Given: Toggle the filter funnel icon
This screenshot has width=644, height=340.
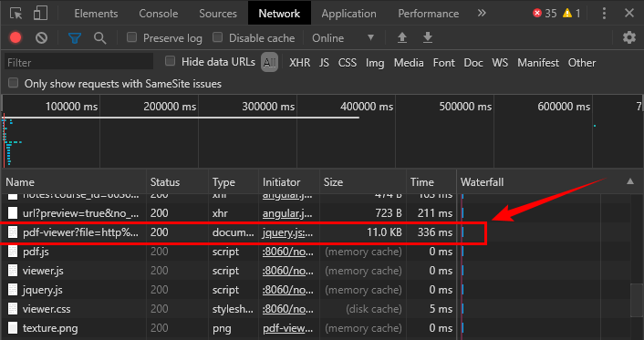Looking at the screenshot, I should click(75, 38).
